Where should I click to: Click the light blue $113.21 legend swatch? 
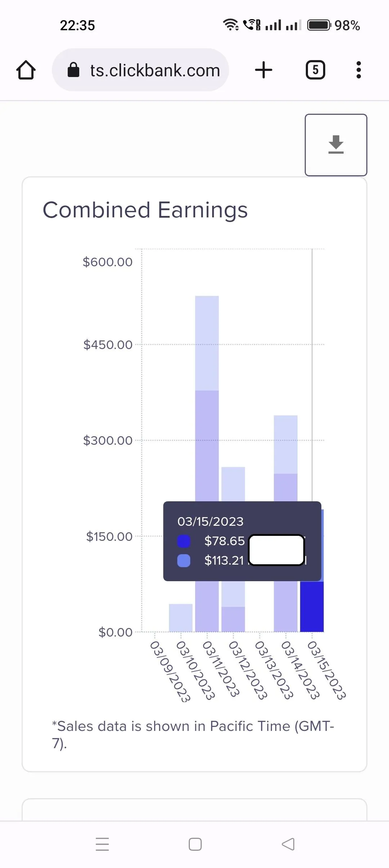coord(184,560)
